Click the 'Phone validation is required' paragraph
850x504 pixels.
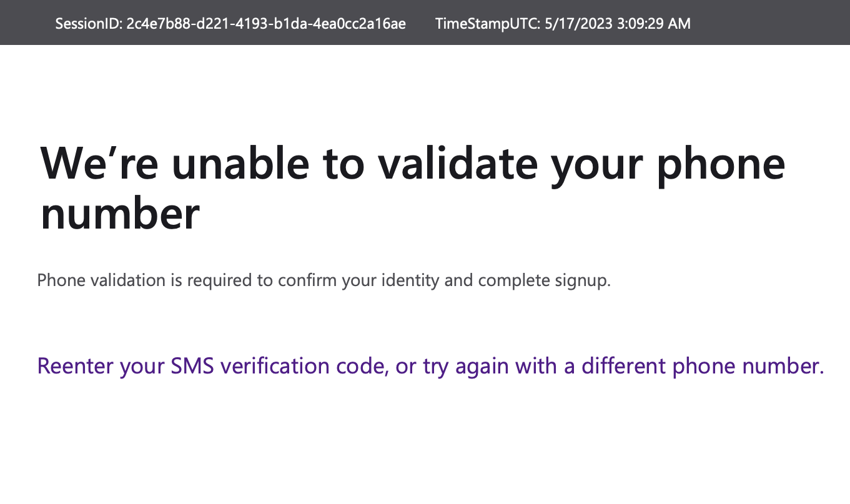(324, 280)
